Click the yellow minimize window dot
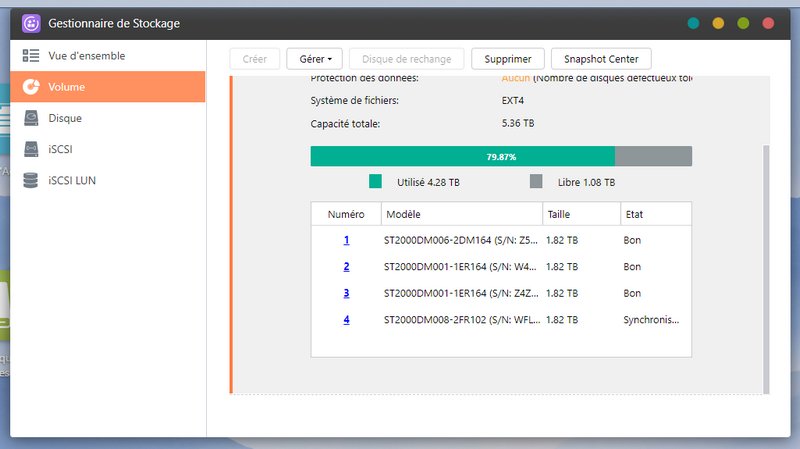 coord(718,23)
